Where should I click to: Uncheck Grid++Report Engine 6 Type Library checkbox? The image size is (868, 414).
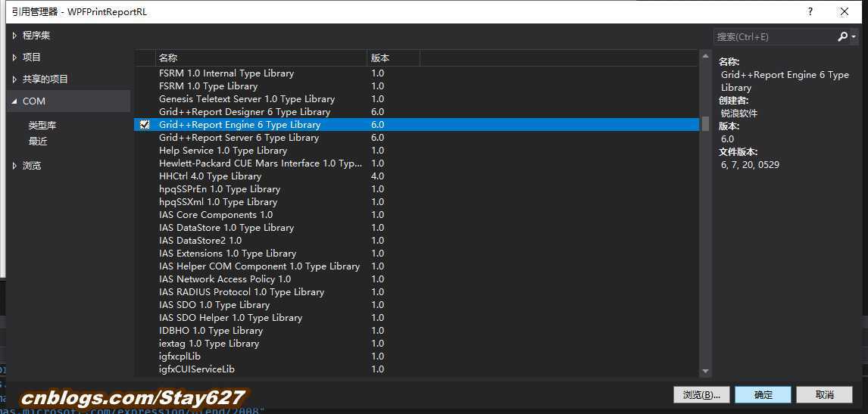[x=145, y=125]
